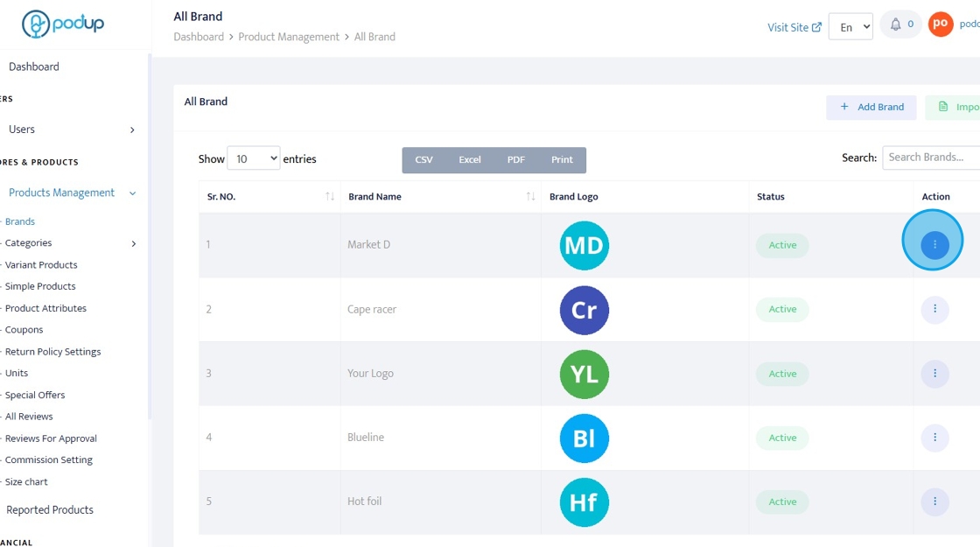Sort table by Brand Name column
Viewport: 980px width, 547px height.
[x=530, y=197]
